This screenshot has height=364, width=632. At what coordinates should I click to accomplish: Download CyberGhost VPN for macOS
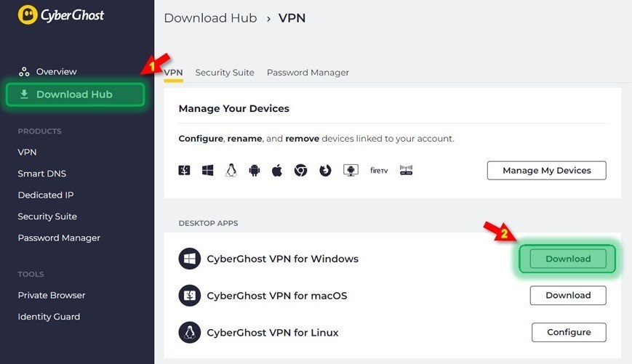coord(568,295)
